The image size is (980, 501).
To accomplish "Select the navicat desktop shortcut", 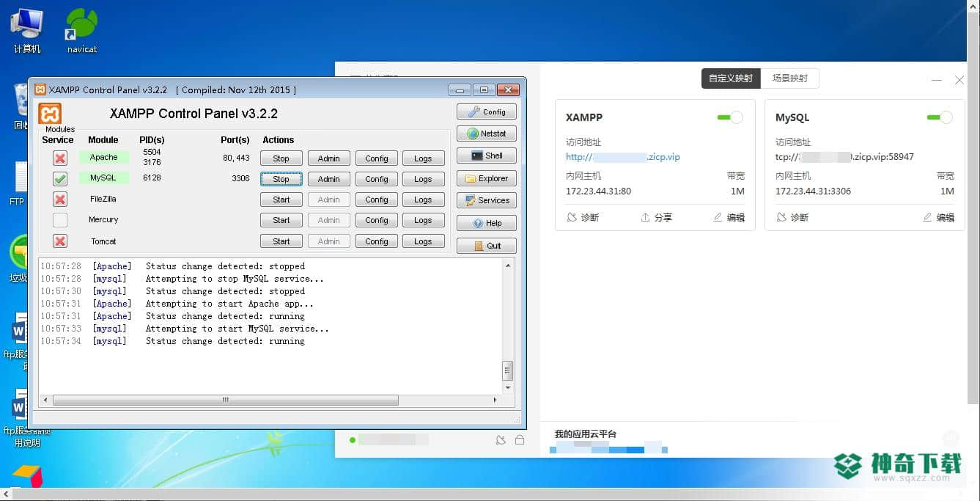I will point(82,31).
